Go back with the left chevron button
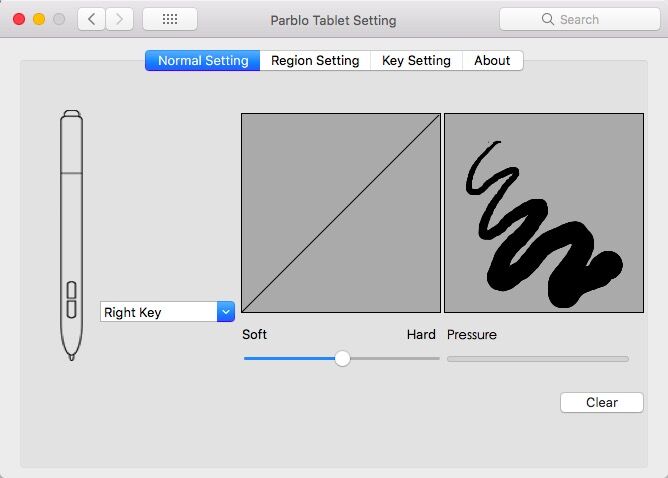This screenshot has width=668, height=478. [91, 19]
